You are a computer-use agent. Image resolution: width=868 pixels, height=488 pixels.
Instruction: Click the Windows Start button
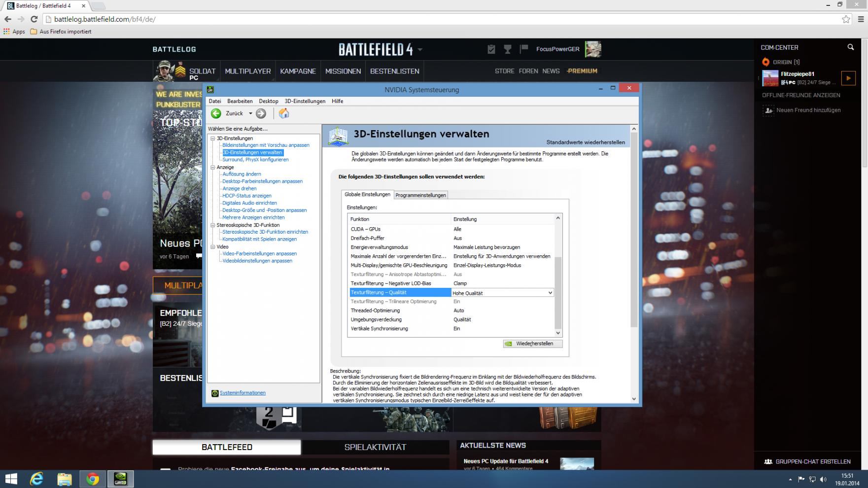11,479
